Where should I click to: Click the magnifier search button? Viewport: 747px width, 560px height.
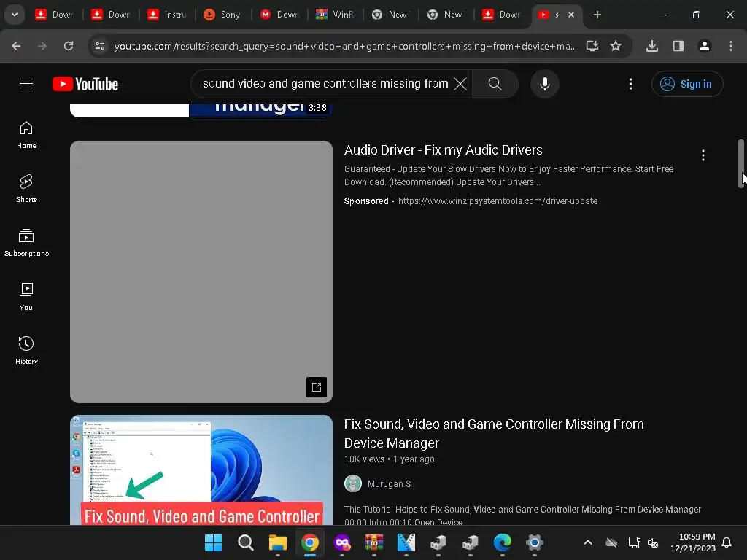pyautogui.click(x=495, y=84)
